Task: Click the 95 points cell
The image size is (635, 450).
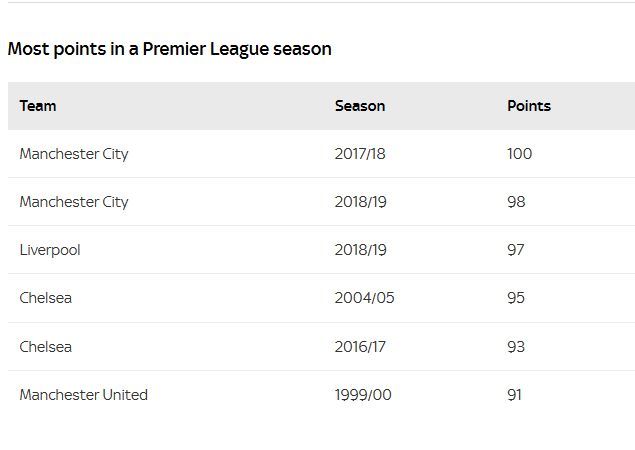Action: (516, 298)
